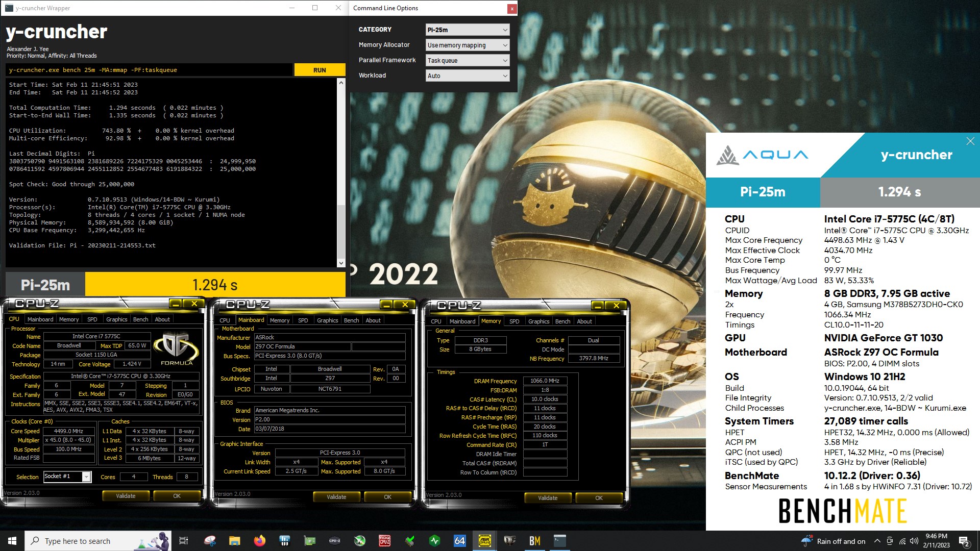Close the Command Line Options window

[511, 8]
